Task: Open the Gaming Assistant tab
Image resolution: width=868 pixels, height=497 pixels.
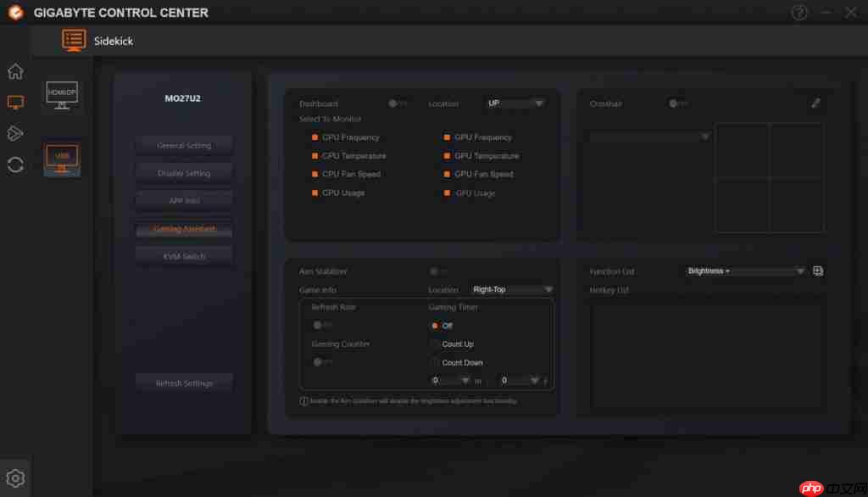Action: (x=184, y=229)
